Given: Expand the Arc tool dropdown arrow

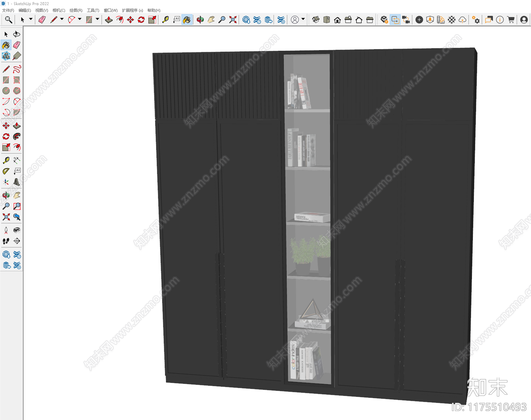Looking at the screenshot, I should click(x=80, y=19).
